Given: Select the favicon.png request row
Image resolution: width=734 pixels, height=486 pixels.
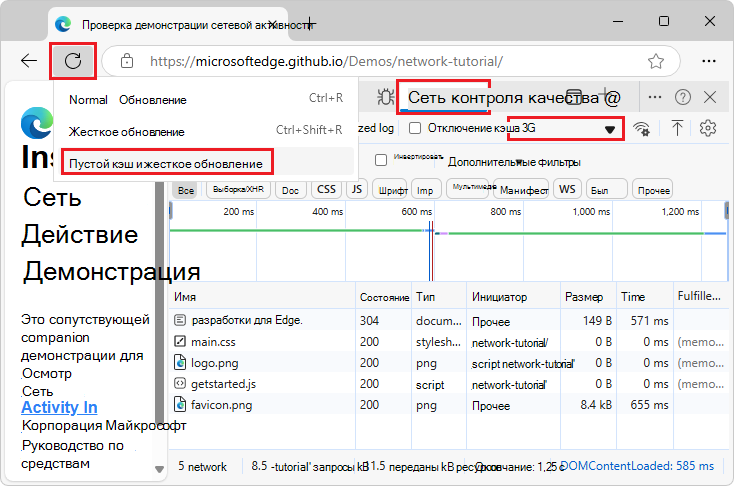Looking at the screenshot, I should coord(448,405).
